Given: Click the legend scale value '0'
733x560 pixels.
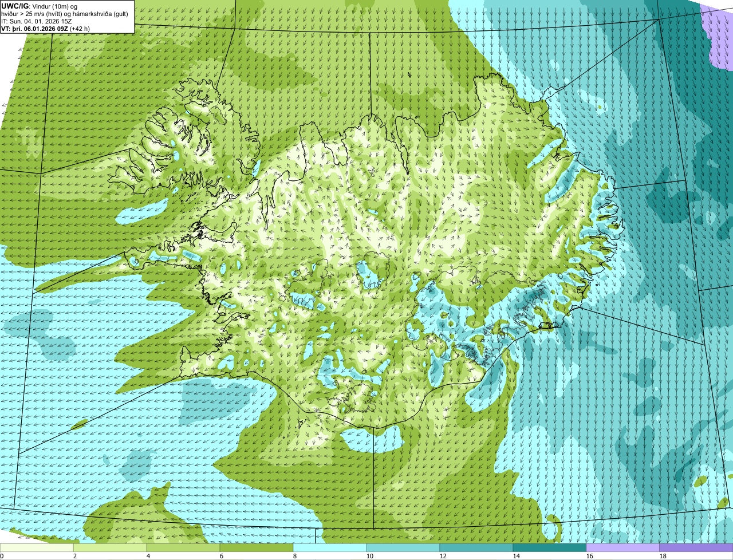Looking at the screenshot, I should [2, 556].
